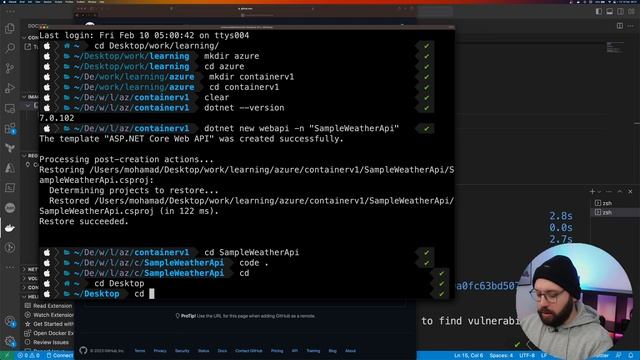Image resolution: width=640 pixels, height=360 pixels.
Task: Open the Run and Debug view
Action: [10, 88]
